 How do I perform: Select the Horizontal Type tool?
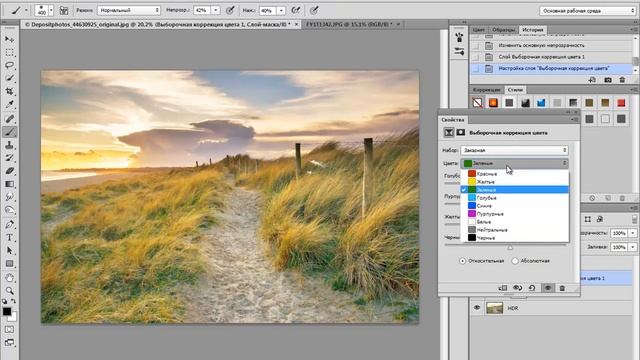[x=9, y=238]
